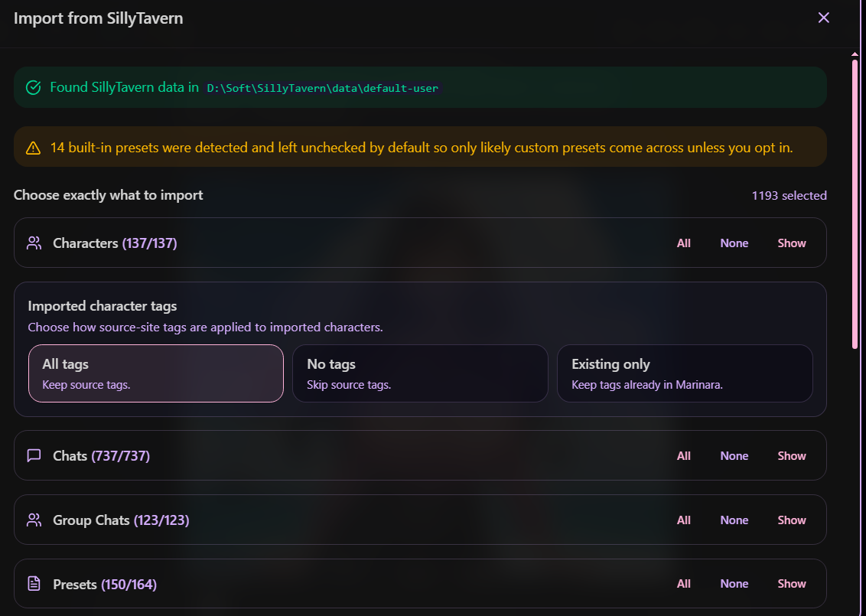Select None in the Chats row
This screenshot has width=866, height=616.
point(734,456)
